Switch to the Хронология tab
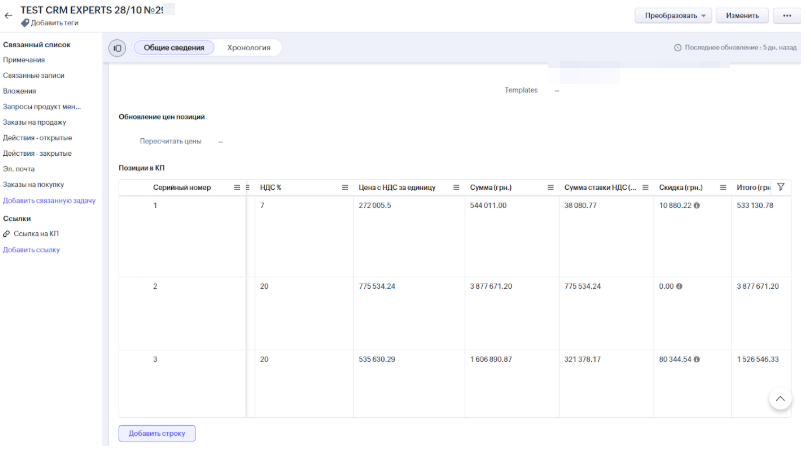806x468 pixels. tap(249, 48)
